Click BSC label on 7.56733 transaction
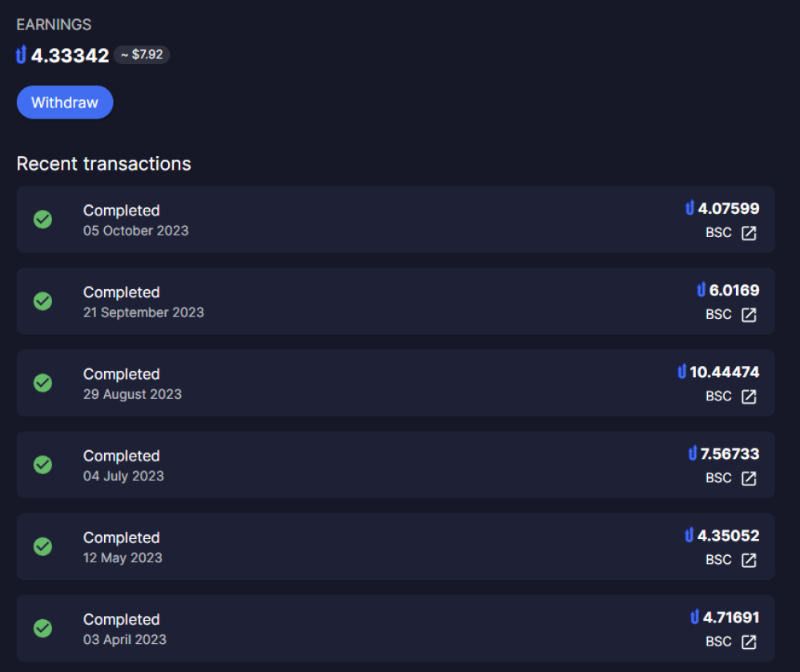 click(718, 477)
